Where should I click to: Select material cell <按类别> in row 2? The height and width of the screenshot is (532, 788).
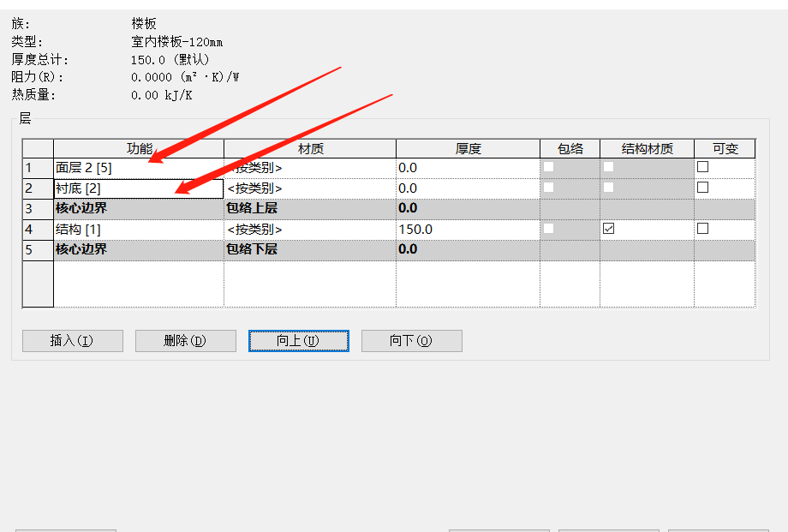(309, 188)
